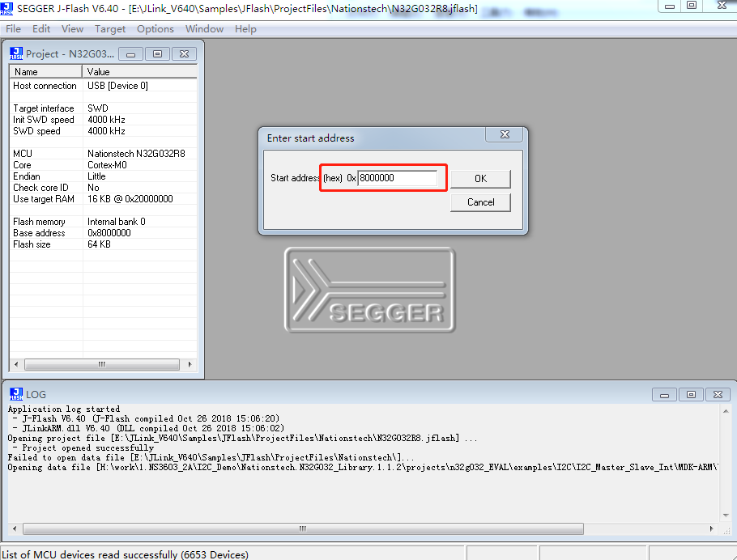Cancel the start address dialog
This screenshot has width=737, height=560.
coord(480,202)
